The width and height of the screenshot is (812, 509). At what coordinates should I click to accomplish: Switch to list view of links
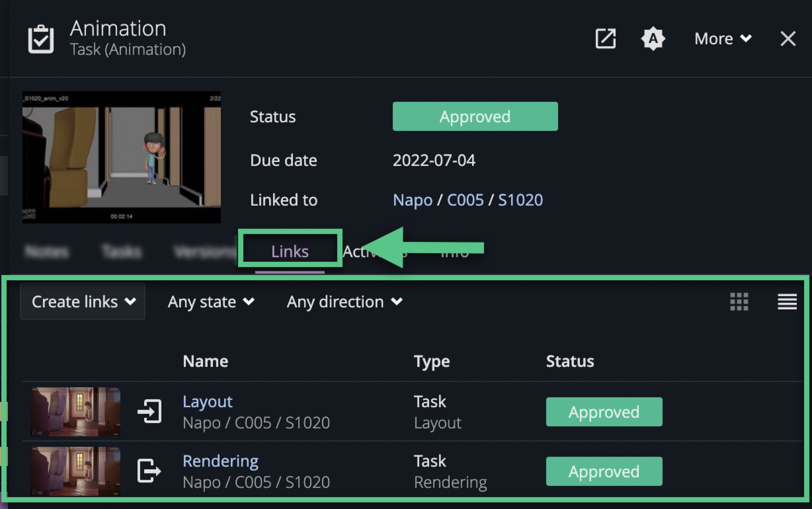coord(787,302)
